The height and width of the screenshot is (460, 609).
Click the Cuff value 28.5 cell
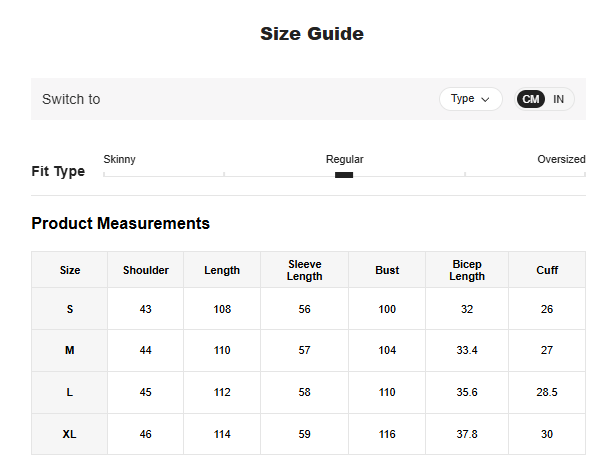pos(547,392)
